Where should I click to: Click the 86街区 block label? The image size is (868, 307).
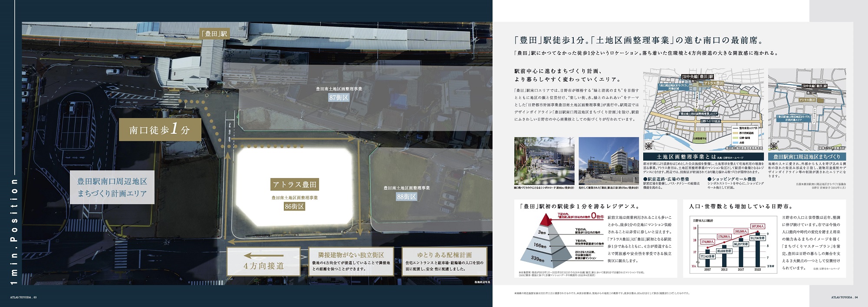[295, 206]
